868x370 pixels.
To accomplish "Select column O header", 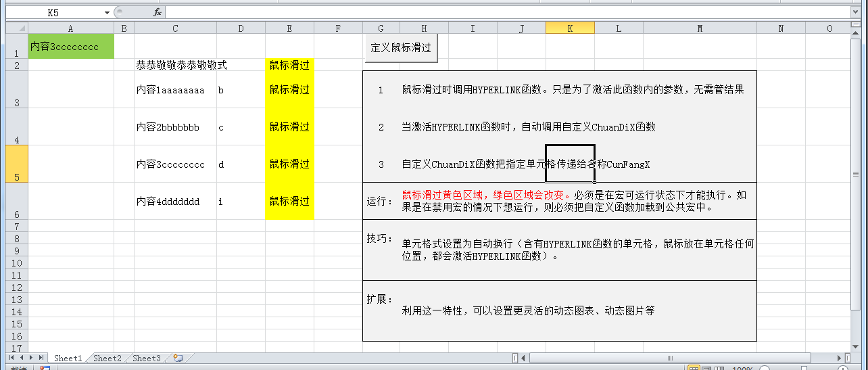I will point(829,28).
